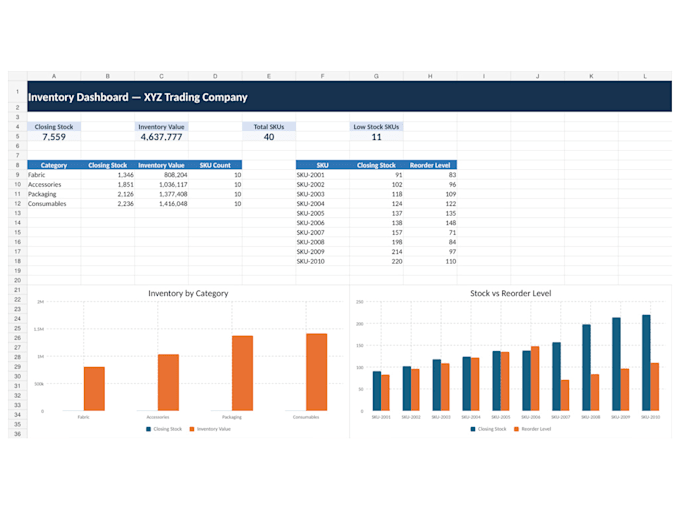This screenshot has height=510, width=680.
Task: Select the SKU-2006 cell
Action: coord(323,223)
